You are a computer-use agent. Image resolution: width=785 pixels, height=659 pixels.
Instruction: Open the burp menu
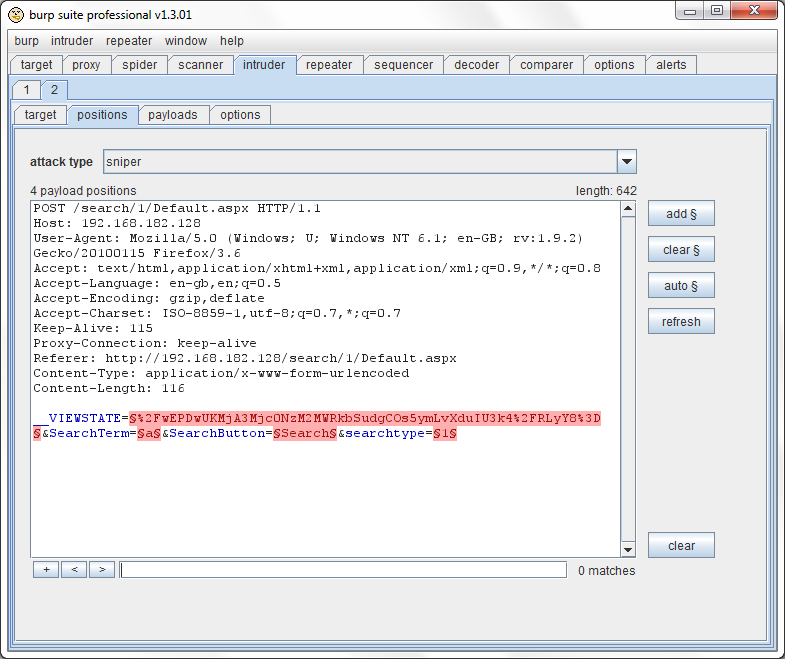point(27,41)
